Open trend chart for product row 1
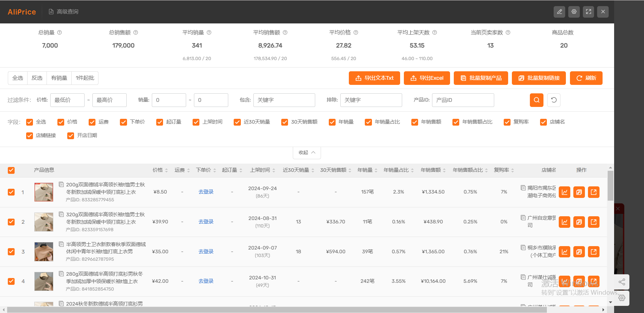This screenshot has width=644, height=313. tap(565, 192)
